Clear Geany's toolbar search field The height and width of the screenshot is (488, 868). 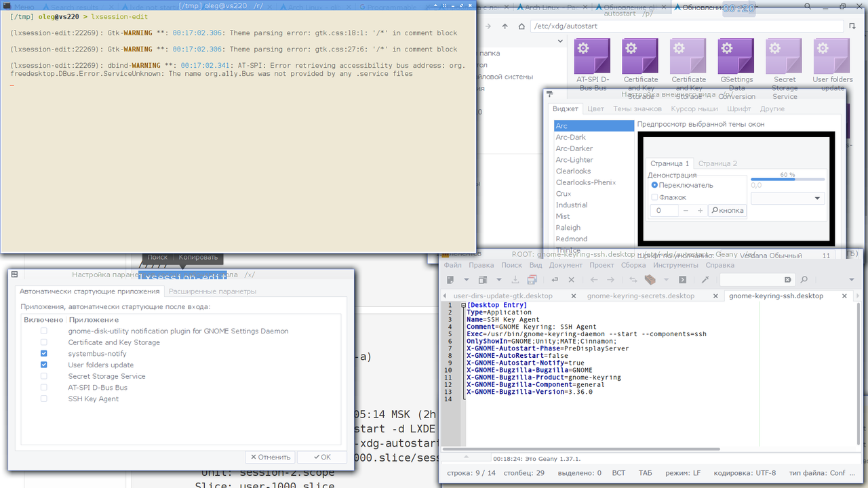coord(788,279)
